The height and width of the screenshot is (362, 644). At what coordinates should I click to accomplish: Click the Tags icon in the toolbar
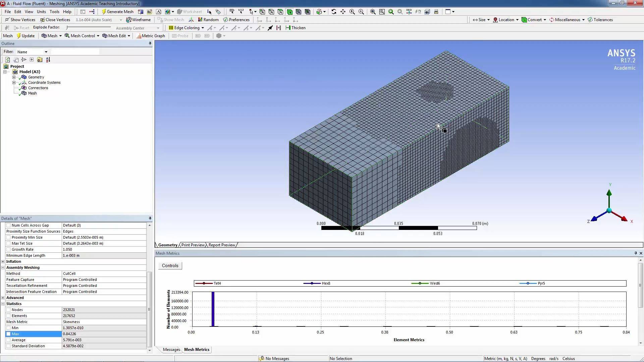point(218,12)
